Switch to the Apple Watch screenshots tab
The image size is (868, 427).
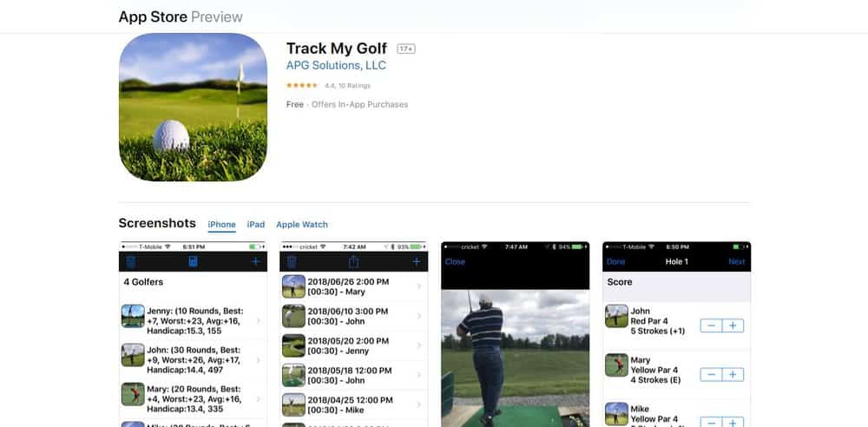click(x=302, y=225)
